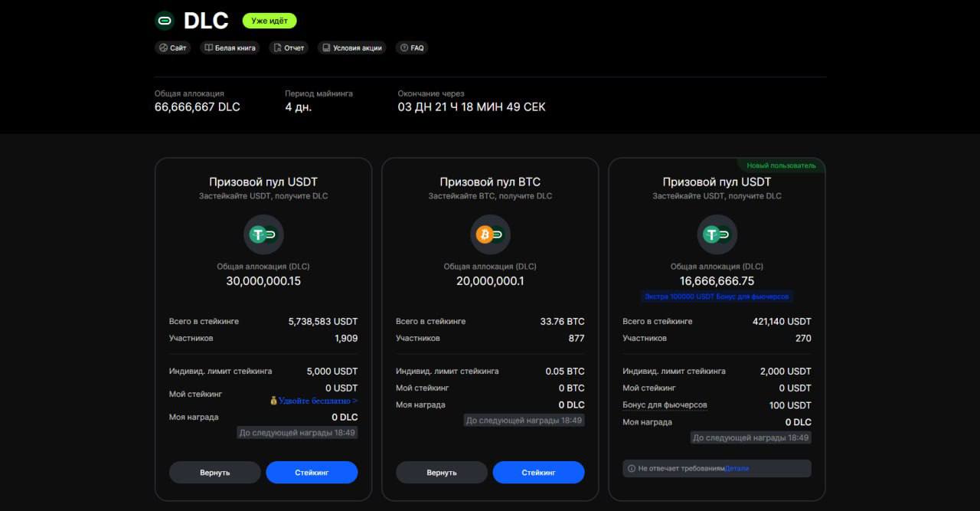Click the Bitcoin coin icon in BTC pool
This screenshot has height=511, width=980.
click(485, 234)
